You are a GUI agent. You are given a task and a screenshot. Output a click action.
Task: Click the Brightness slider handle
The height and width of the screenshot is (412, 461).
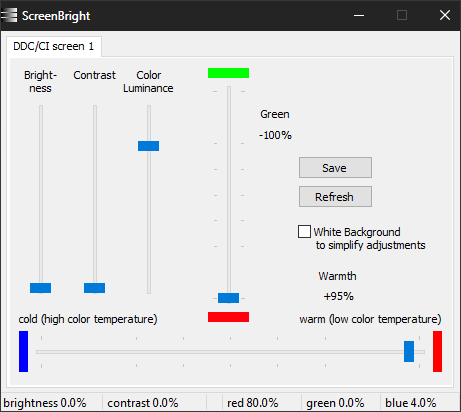40,288
